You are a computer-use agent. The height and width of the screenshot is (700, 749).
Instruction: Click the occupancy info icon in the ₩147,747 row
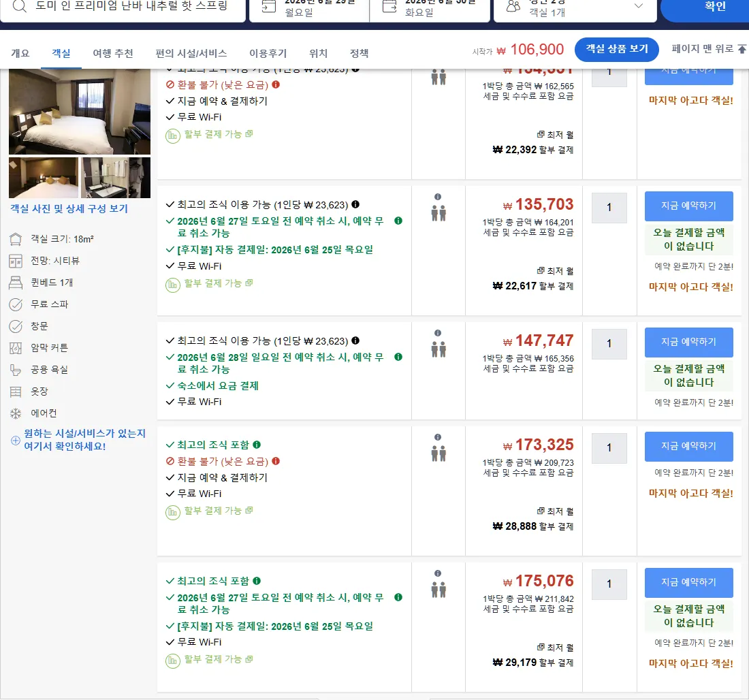[x=438, y=333]
